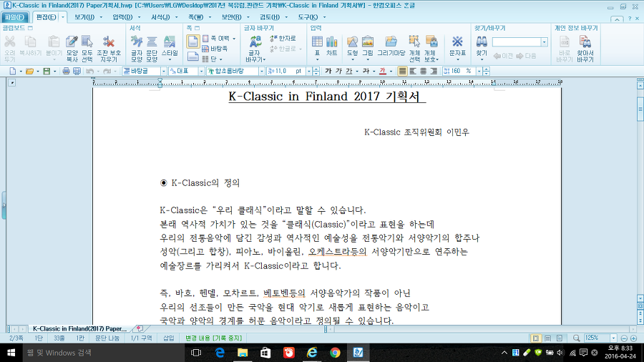Click the 바탕쪽 master page icon

[215, 49]
